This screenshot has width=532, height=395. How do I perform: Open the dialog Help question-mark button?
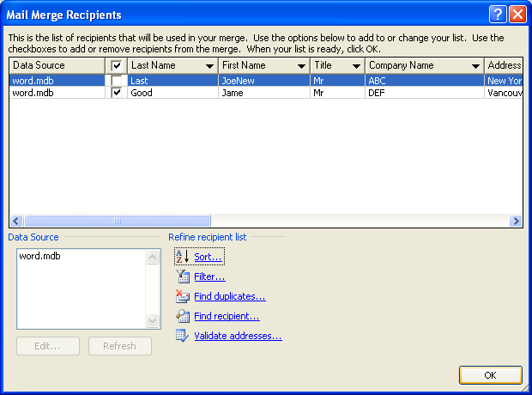[498, 15]
